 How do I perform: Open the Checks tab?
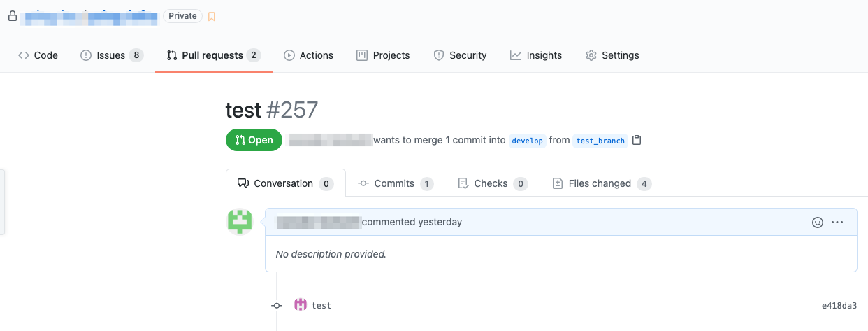coord(491,183)
